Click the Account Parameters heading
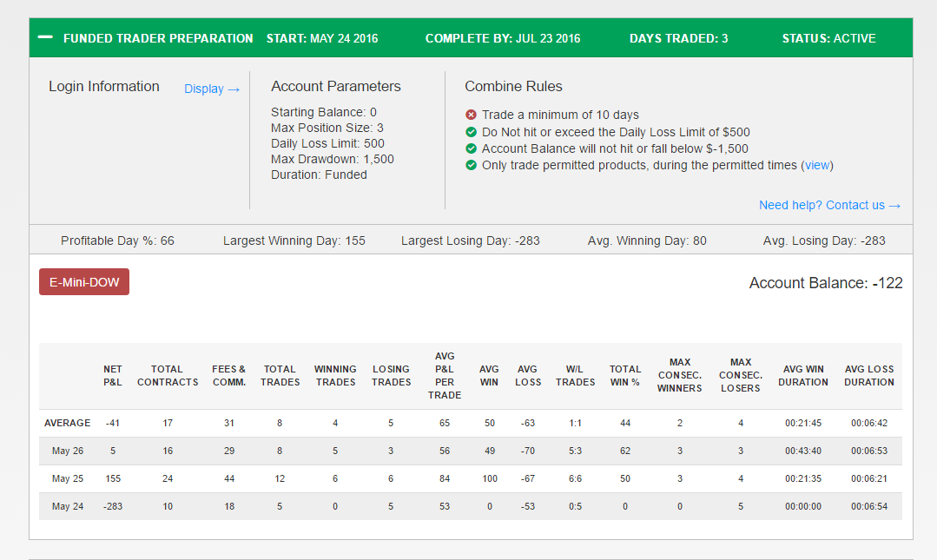Image resolution: width=937 pixels, height=560 pixels. (x=336, y=87)
